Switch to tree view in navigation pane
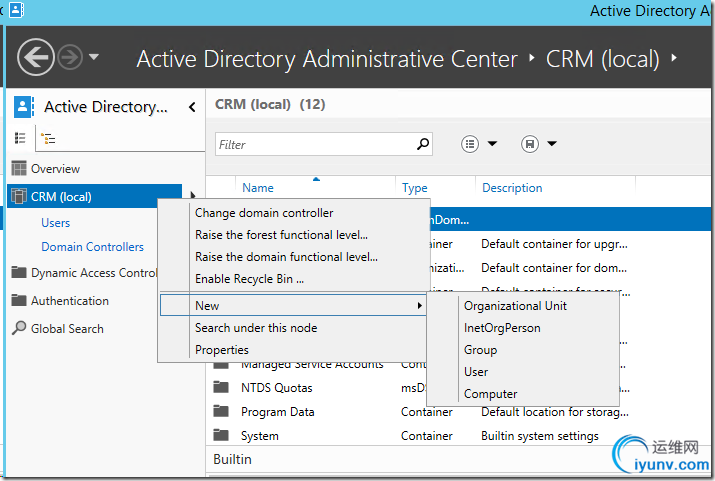This screenshot has height=481, width=715. click(46, 138)
